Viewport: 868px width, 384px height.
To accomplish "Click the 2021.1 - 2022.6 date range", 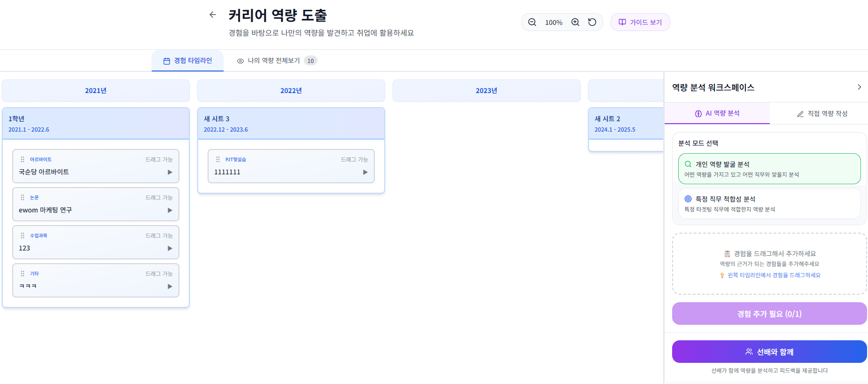I will click(29, 130).
